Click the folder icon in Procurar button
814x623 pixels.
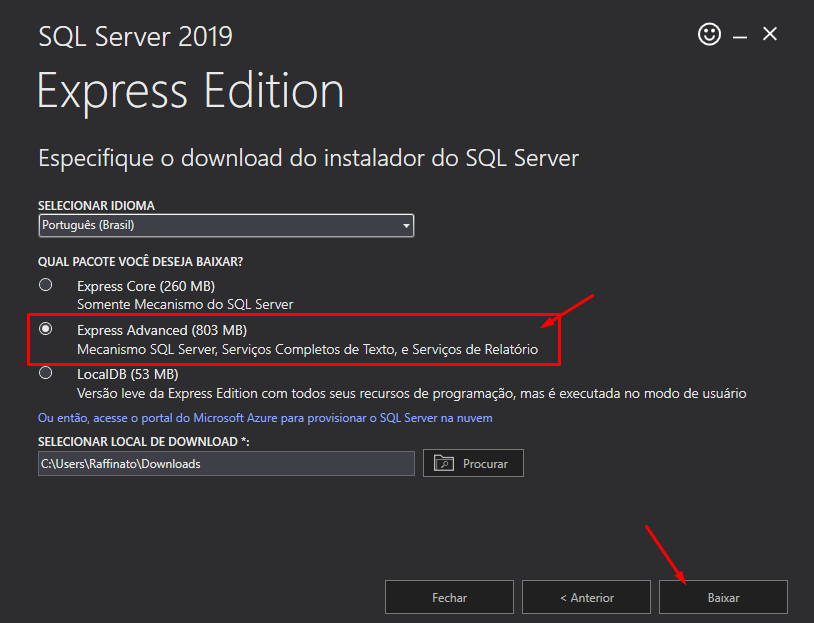[x=444, y=463]
